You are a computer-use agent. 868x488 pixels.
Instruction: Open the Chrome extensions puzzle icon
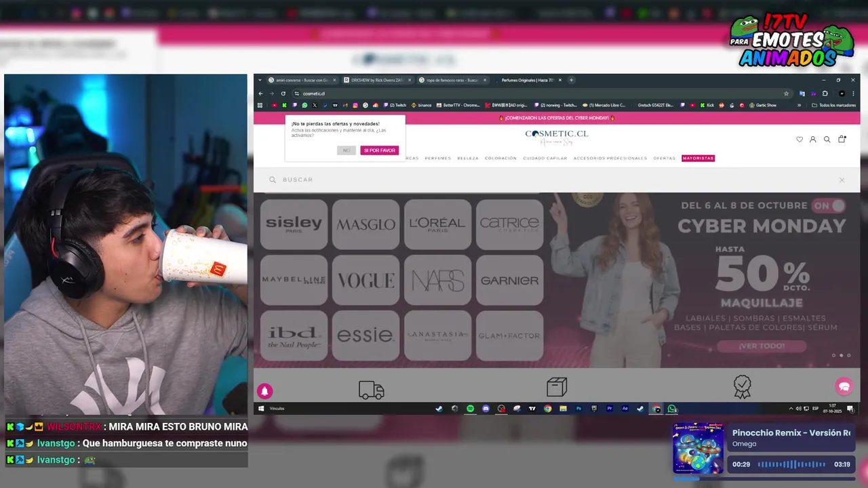[x=825, y=94]
